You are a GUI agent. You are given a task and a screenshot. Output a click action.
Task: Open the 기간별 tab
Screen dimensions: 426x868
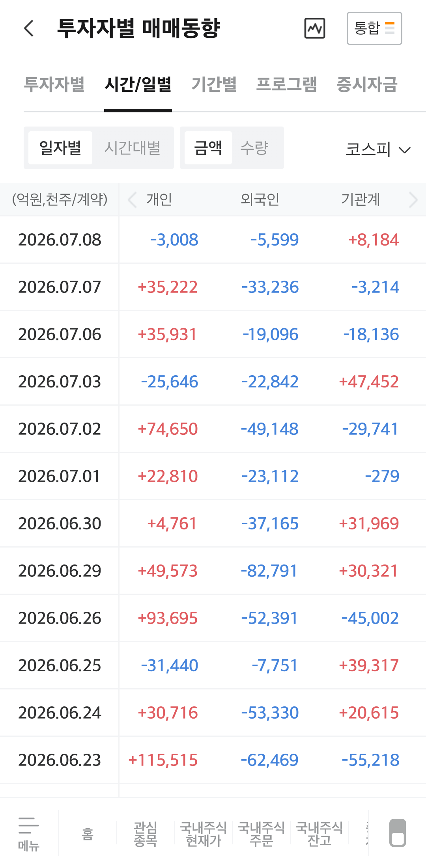click(214, 84)
